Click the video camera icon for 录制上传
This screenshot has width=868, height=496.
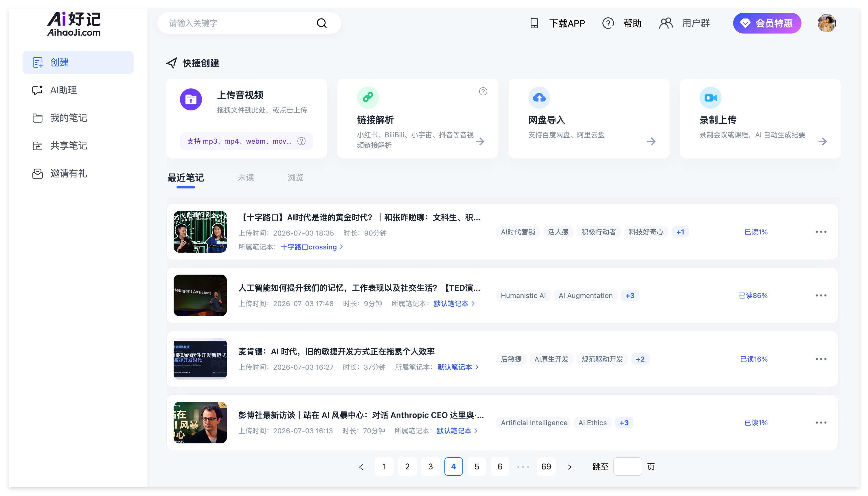[x=711, y=98]
